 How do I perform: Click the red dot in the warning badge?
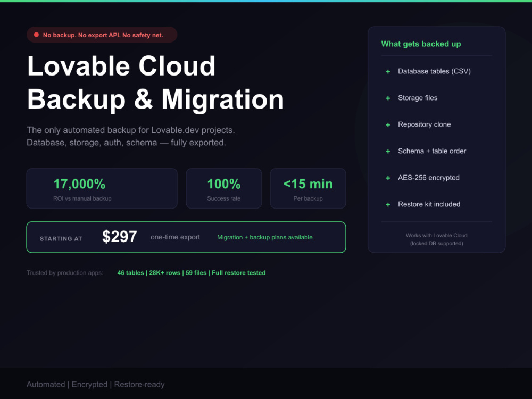coord(36,35)
